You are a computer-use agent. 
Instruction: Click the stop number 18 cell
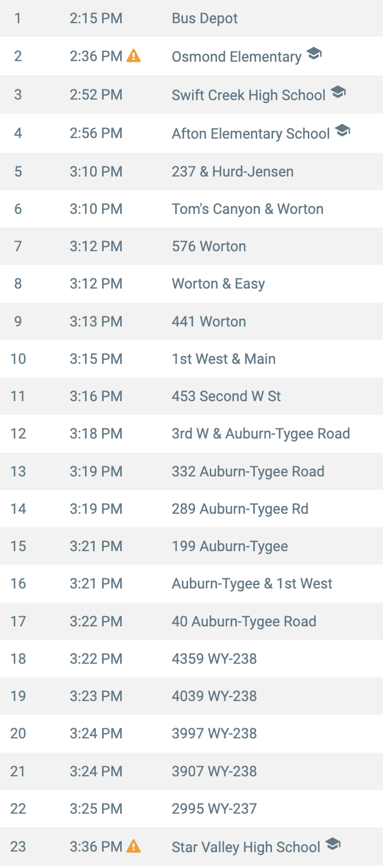[18, 659]
